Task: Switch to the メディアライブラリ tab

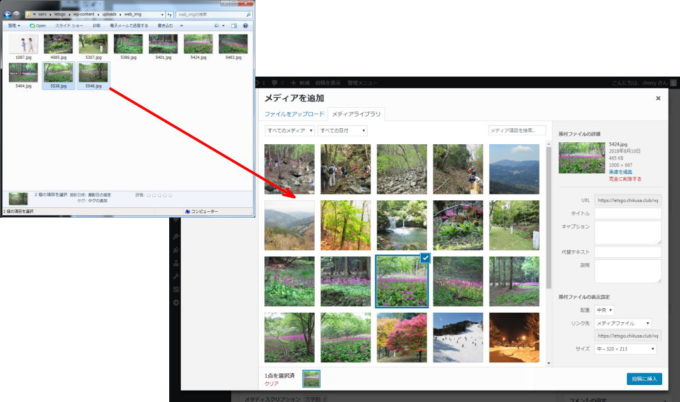Action: point(357,115)
